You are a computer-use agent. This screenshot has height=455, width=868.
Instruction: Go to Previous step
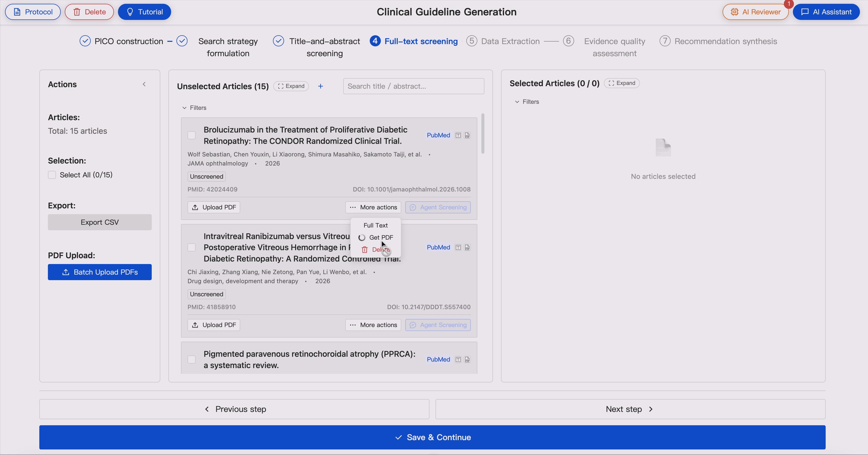pyautogui.click(x=234, y=409)
